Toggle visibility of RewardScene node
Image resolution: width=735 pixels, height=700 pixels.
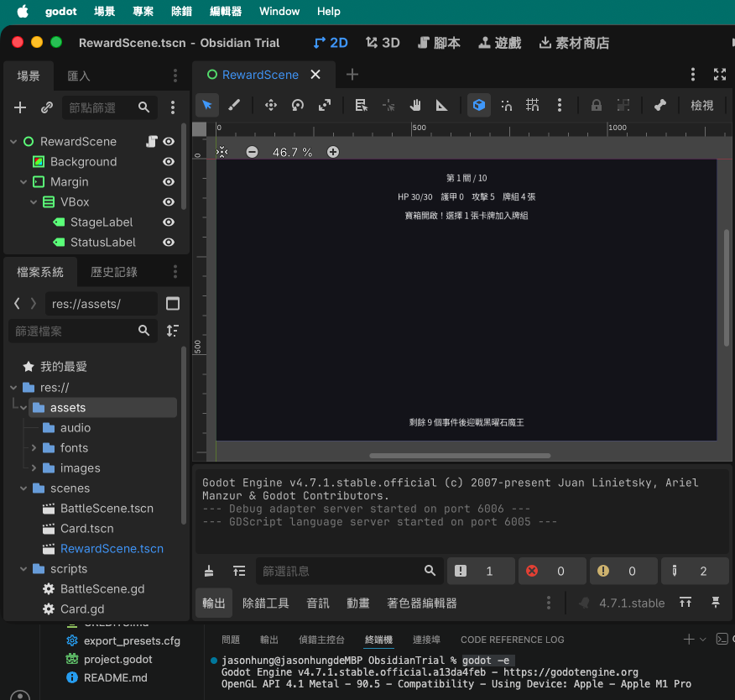(x=169, y=141)
